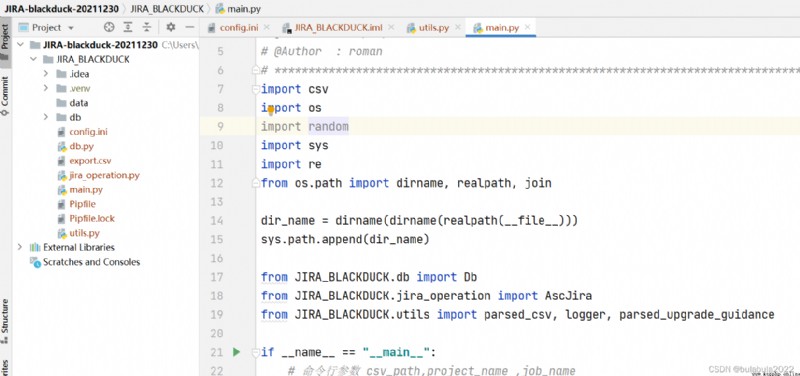Click 'sys.path.append(dir_name)' on line 15
This screenshot has width=800, height=376.
tap(345, 239)
